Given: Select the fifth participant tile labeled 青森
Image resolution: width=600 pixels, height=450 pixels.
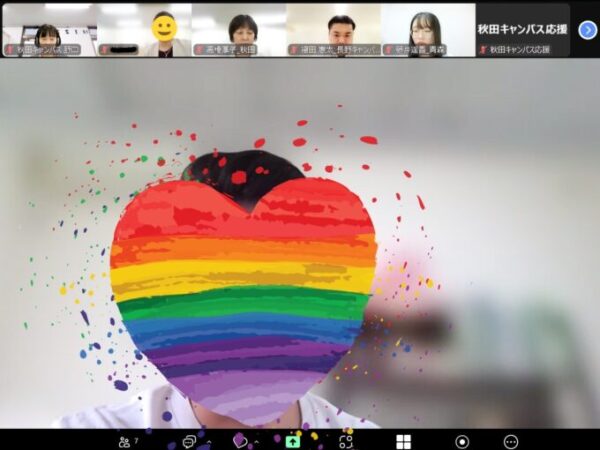Looking at the screenshot, I should coord(427,29).
